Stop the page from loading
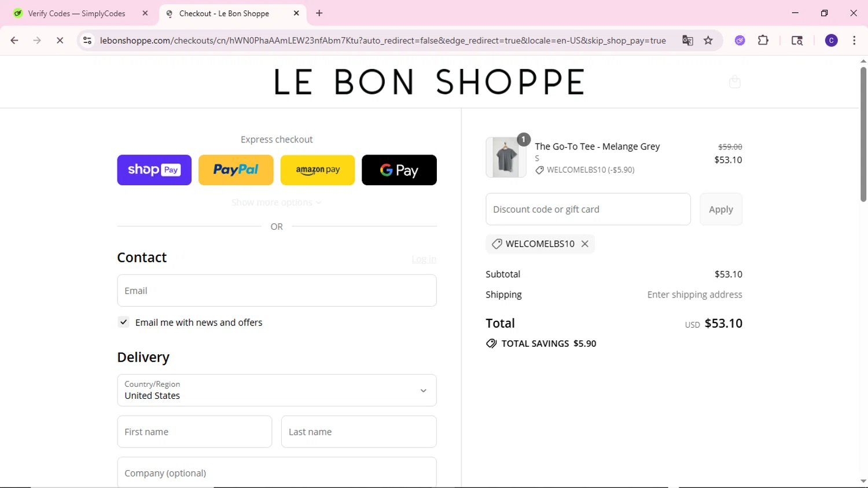Screen dimensions: 868x488 (60, 41)
